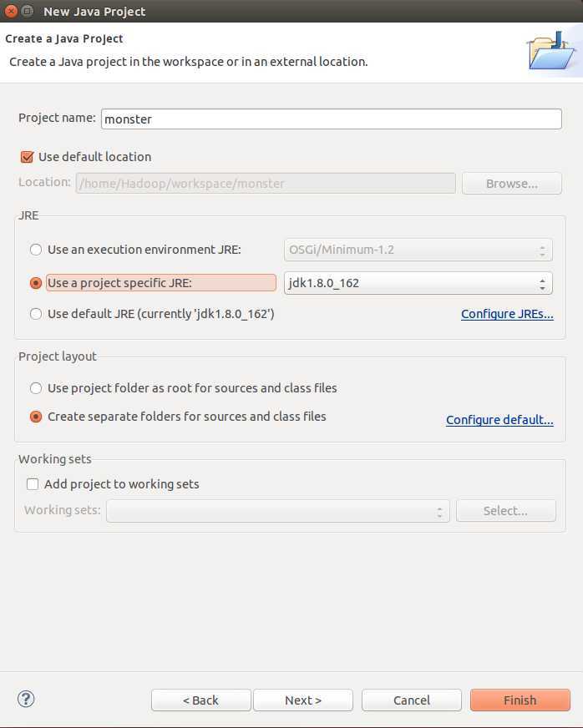The width and height of the screenshot is (583, 728).
Task: Select Use a project specific JRE option
Action: pyautogui.click(x=36, y=283)
